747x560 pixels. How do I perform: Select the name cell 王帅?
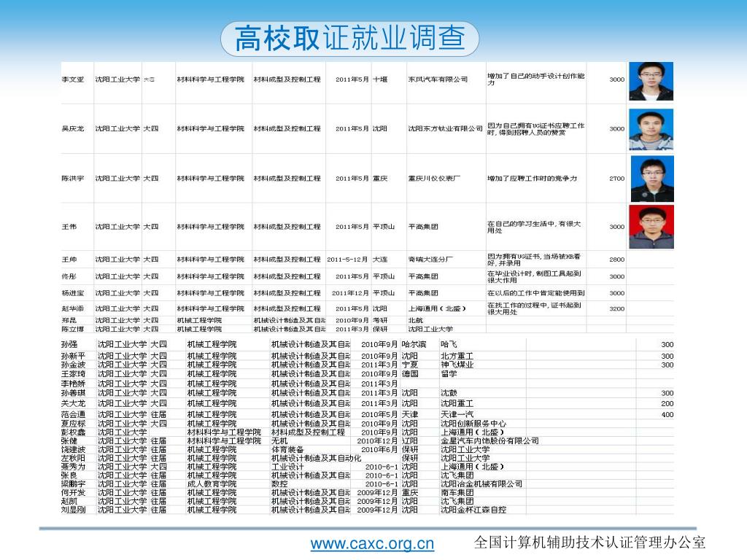click(x=69, y=260)
